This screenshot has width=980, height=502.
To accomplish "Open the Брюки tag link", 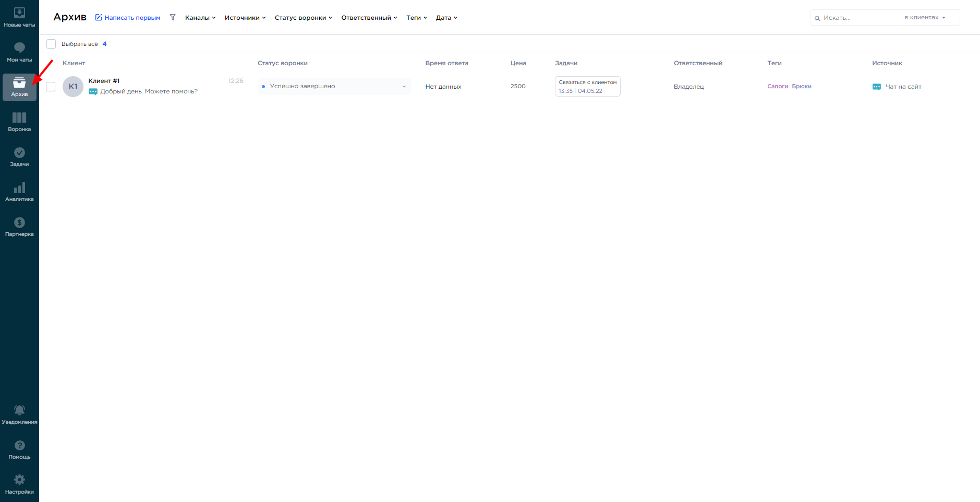I will (x=802, y=87).
